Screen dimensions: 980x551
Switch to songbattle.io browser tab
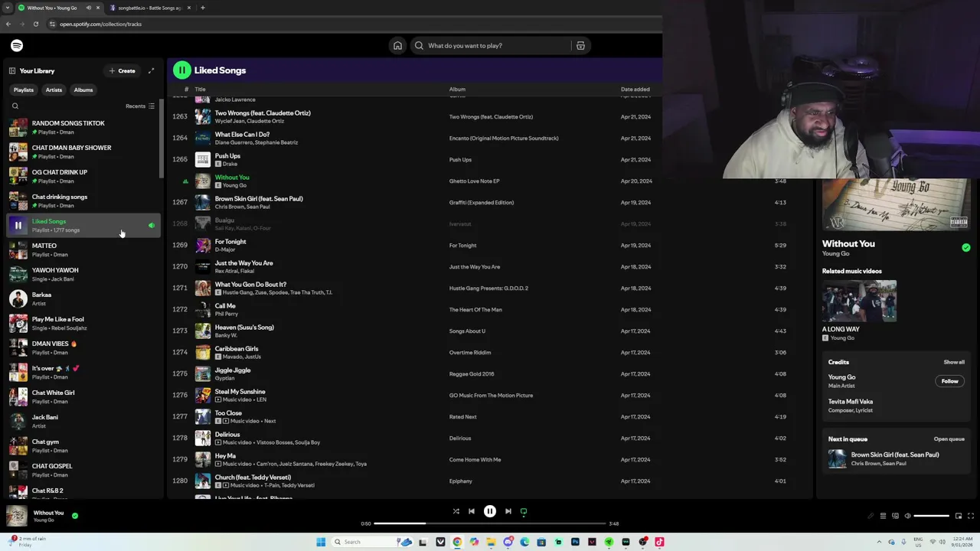(x=149, y=8)
